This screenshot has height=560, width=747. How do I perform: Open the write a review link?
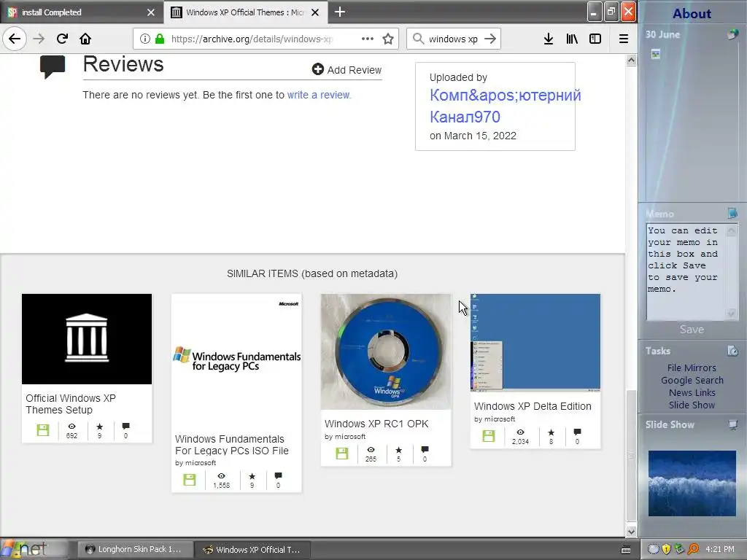[x=318, y=95]
